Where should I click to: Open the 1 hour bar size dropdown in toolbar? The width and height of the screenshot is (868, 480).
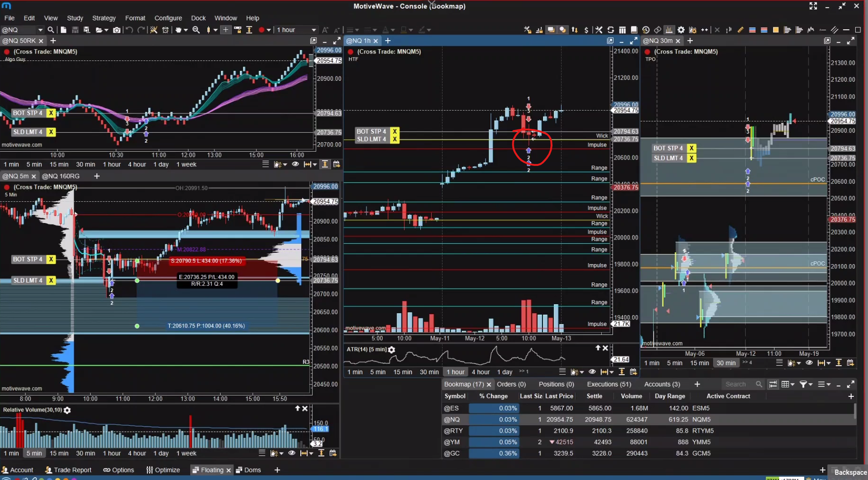click(x=314, y=30)
